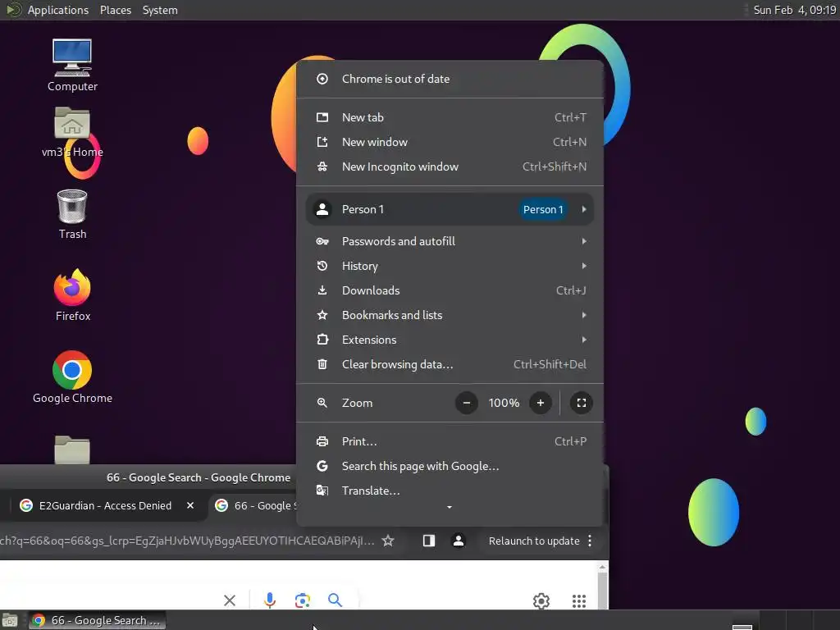The height and width of the screenshot is (630, 840).
Task: Click the three-dot Chrome menu button
Action: (x=590, y=541)
